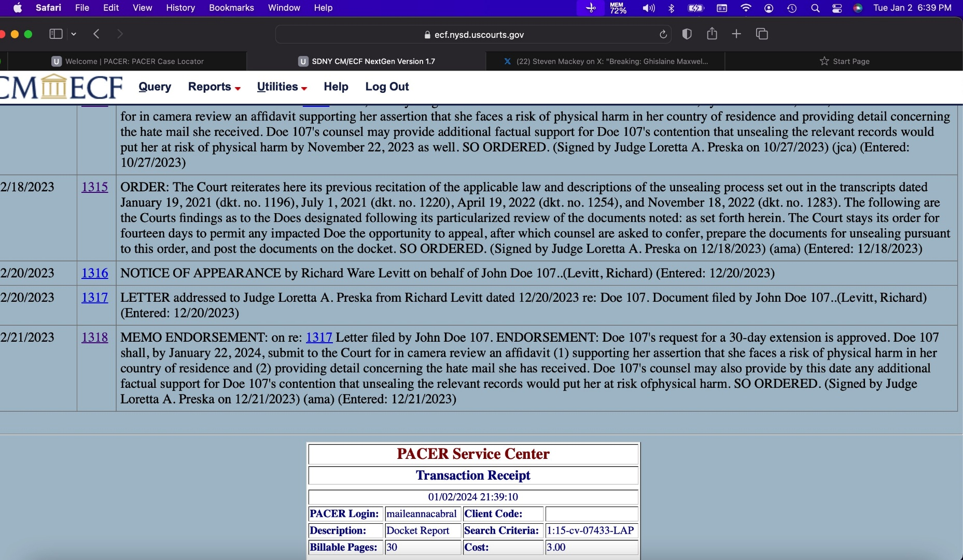Open the Edit menu

111,8
